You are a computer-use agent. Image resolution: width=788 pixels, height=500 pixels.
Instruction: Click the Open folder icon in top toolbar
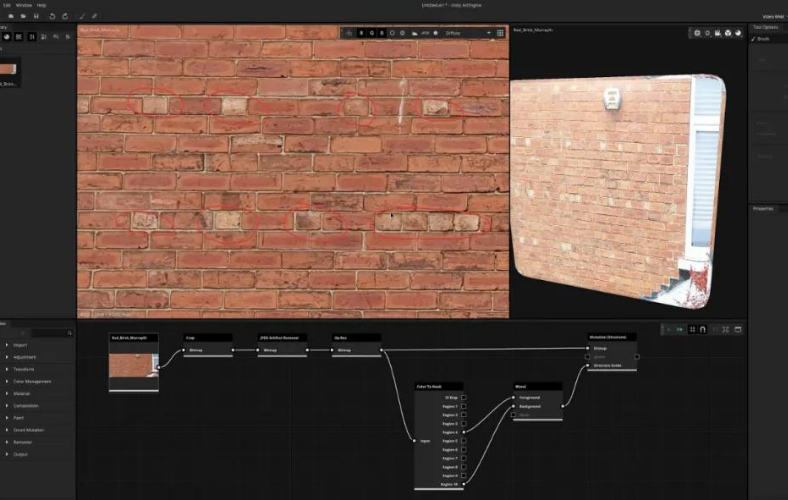pyautogui.click(x=23, y=16)
